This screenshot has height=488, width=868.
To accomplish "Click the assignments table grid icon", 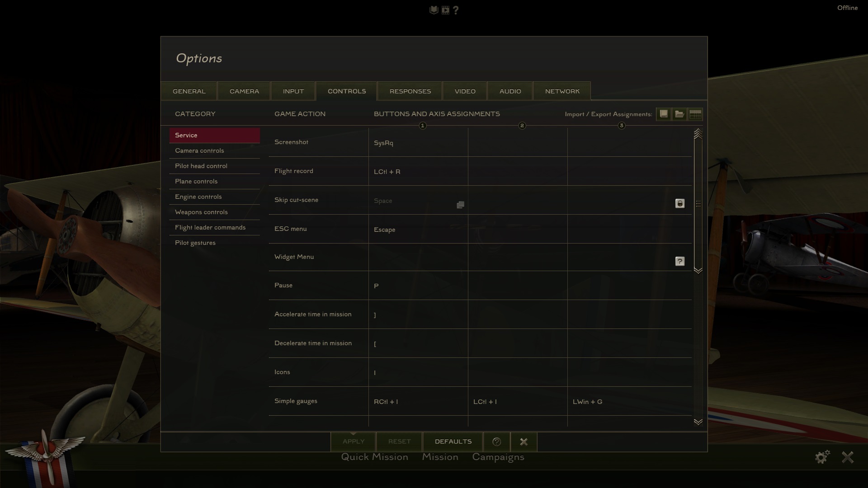I will (x=695, y=114).
